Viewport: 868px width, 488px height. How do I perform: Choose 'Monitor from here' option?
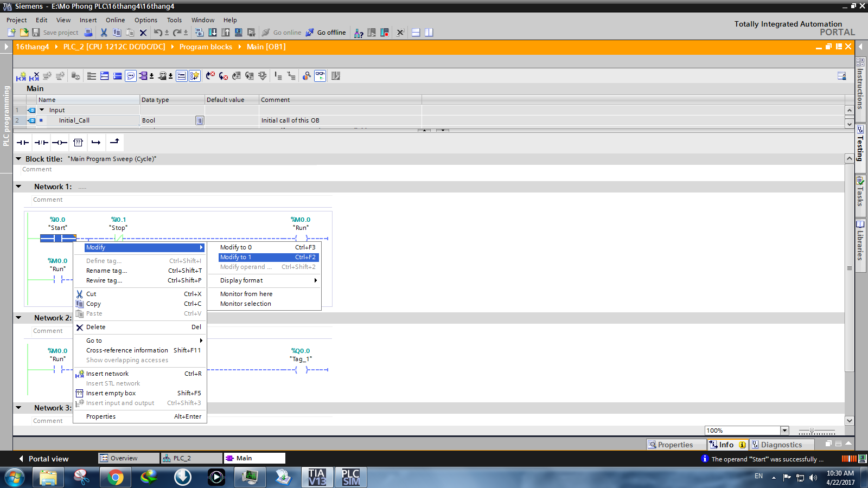(268, 294)
